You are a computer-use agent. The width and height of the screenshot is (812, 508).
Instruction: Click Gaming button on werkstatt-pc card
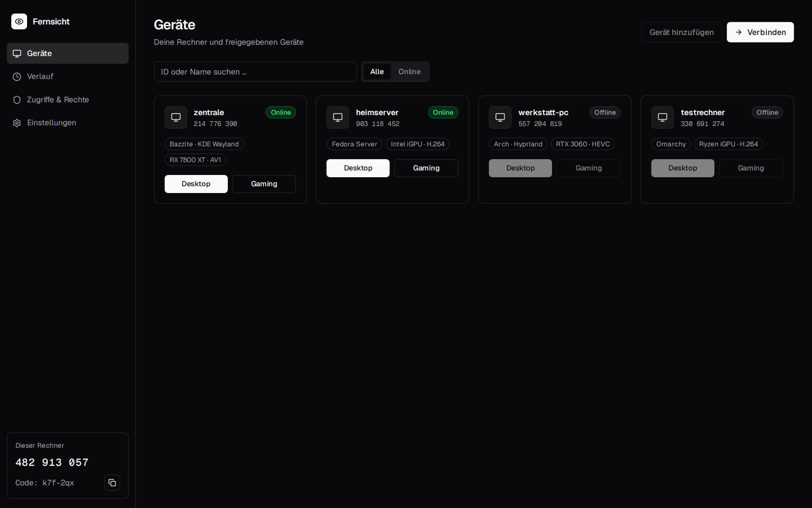coord(589,168)
